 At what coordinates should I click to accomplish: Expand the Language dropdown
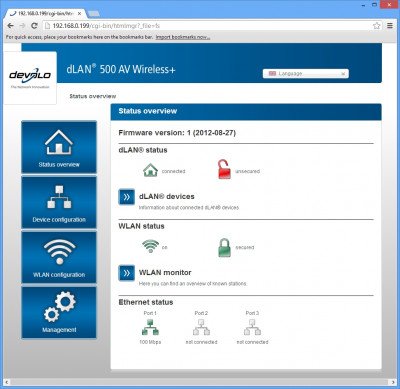pos(306,74)
